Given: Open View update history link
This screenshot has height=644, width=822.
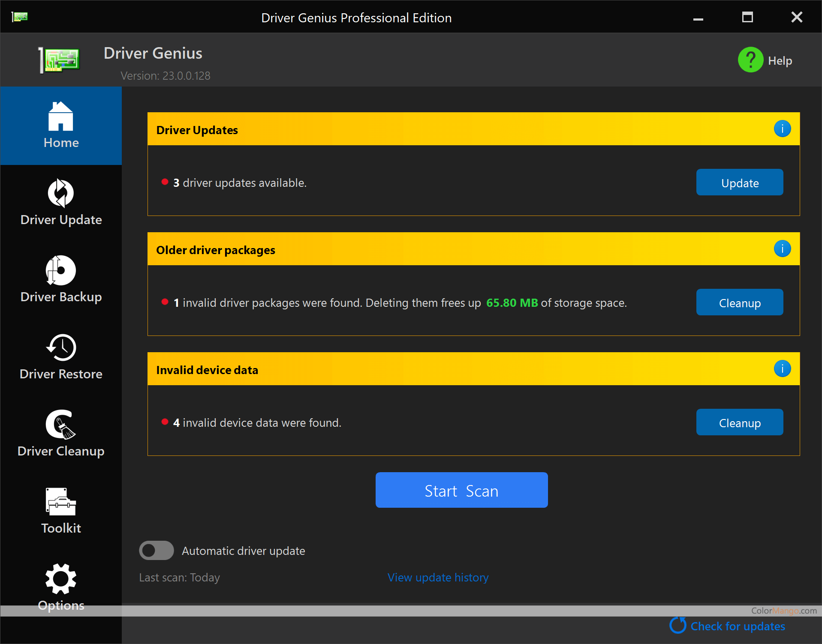Looking at the screenshot, I should [438, 578].
